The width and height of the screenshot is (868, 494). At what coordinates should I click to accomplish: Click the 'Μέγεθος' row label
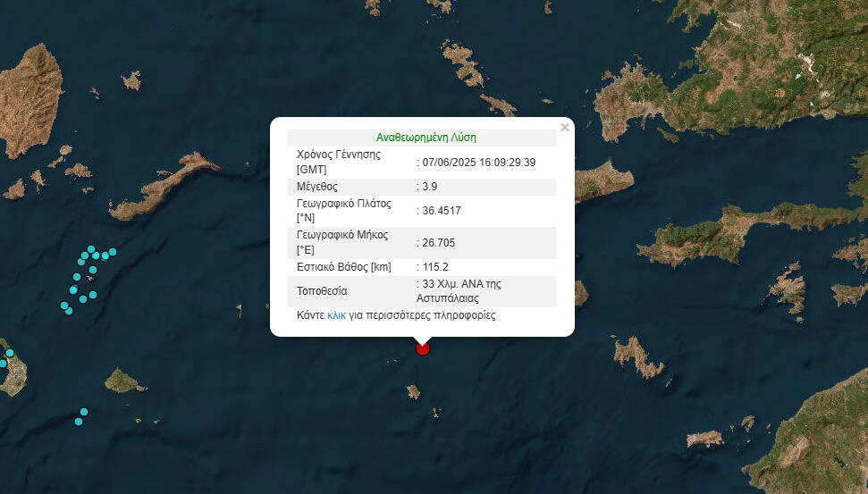pyautogui.click(x=317, y=187)
